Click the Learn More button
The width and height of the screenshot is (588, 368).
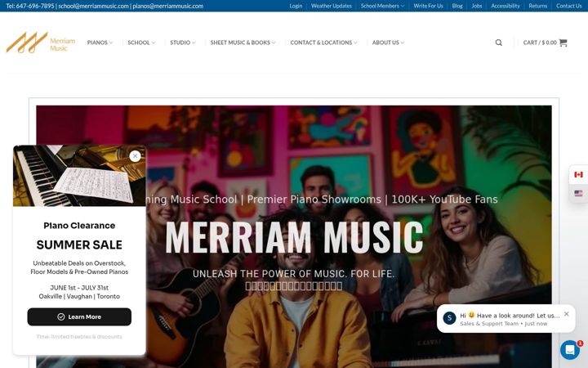pyautogui.click(x=79, y=317)
